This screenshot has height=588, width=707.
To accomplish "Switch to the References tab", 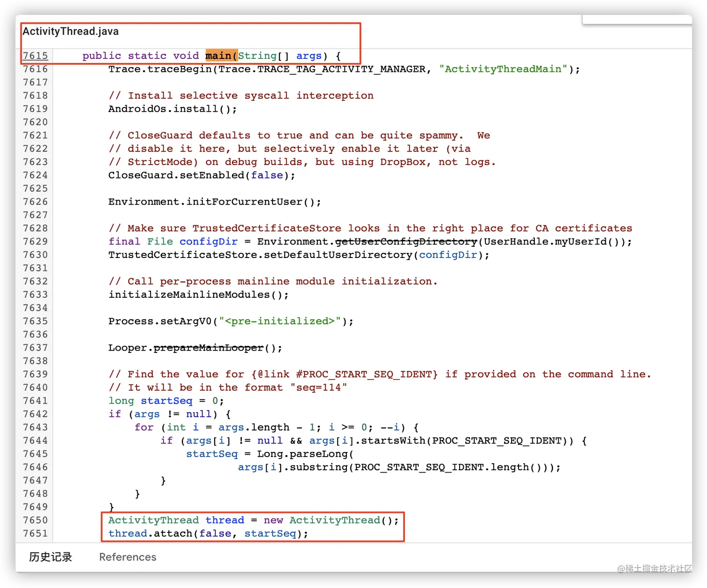I will [x=128, y=557].
